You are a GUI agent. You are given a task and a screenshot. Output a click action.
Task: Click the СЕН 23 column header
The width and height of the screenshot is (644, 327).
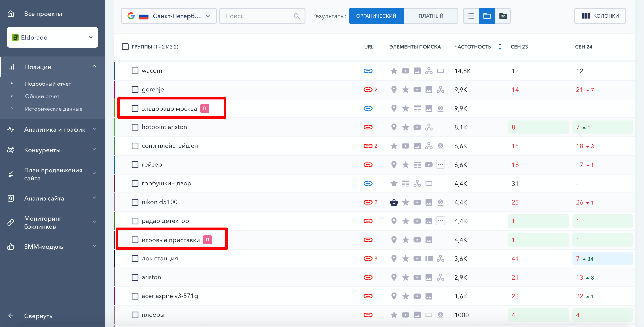click(519, 47)
